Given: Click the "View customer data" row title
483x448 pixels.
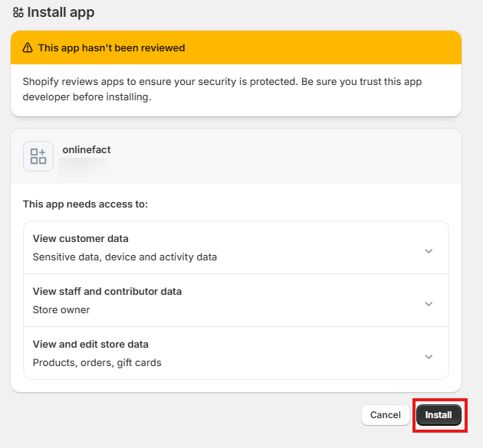Looking at the screenshot, I should point(80,238).
